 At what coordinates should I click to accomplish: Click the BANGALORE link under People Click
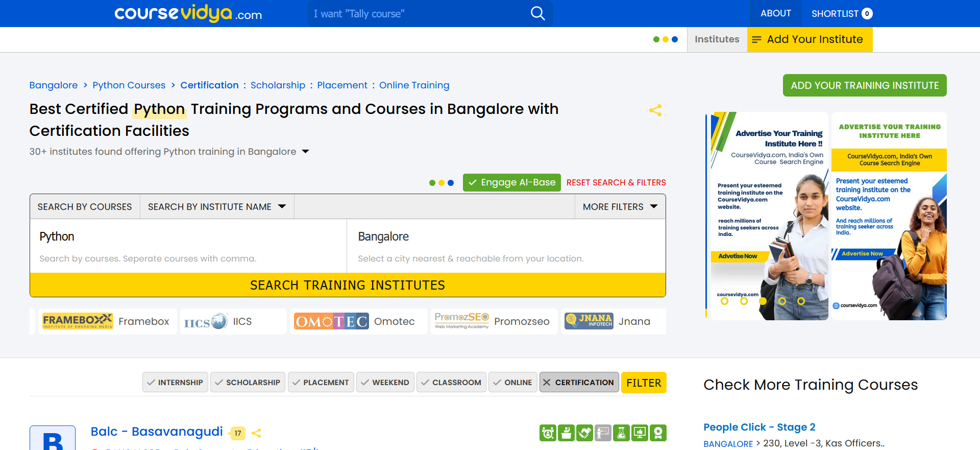pyautogui.click(x=728, y=444)
